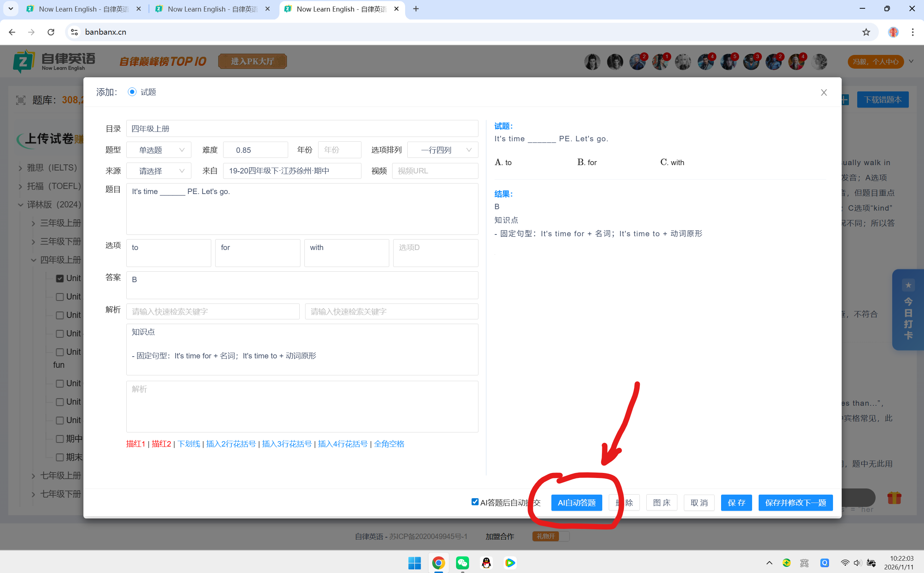924x573 pixels.
Task: Toggle the 礼物开 switch
Action: (551, 536)
